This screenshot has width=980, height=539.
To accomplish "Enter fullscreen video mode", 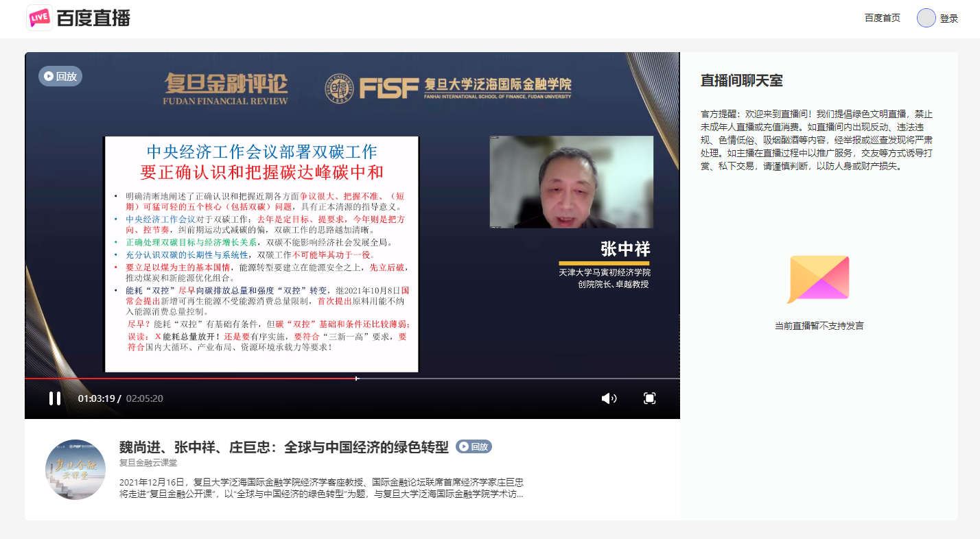I will coord(649,398).
